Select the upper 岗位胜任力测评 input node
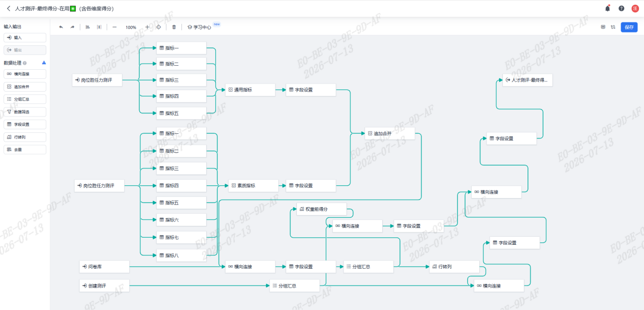The height and width of the screenshot is (310, 644). click(97, 80)
